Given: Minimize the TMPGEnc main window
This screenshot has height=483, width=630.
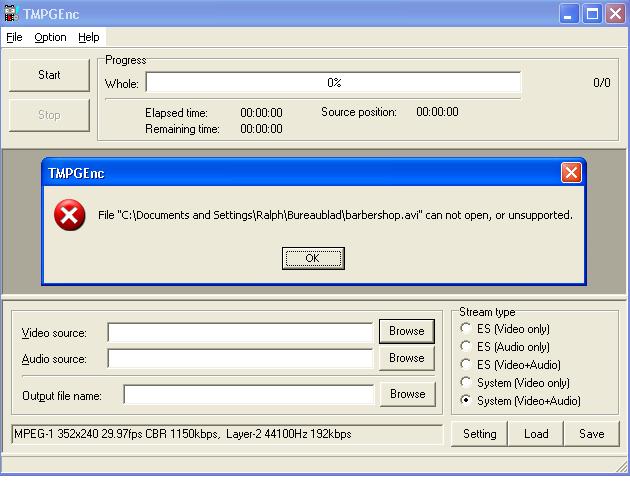Looking at the screenshot, I should 569,14.
